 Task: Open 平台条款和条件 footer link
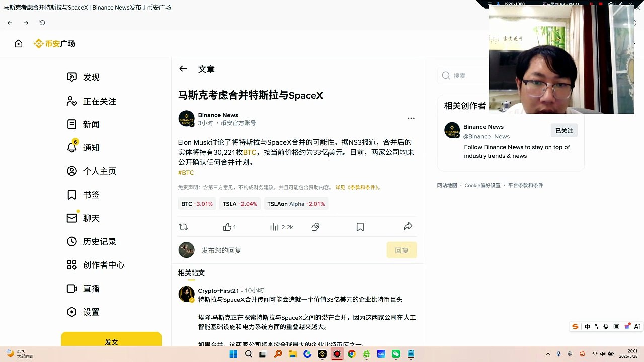pyautogui.click(x=525, y=185)
